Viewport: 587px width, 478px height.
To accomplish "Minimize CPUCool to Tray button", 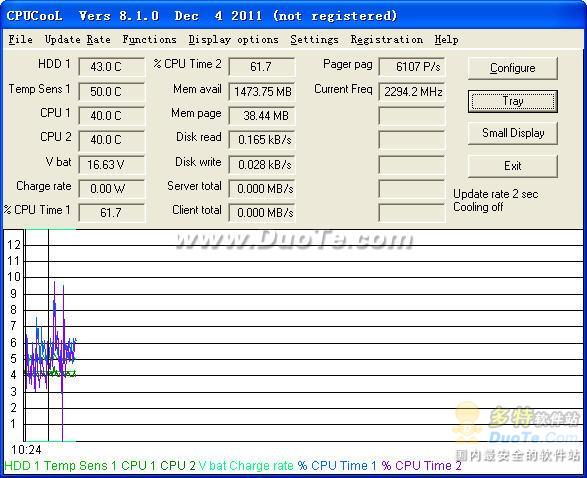I will click(x=513, y=101).
